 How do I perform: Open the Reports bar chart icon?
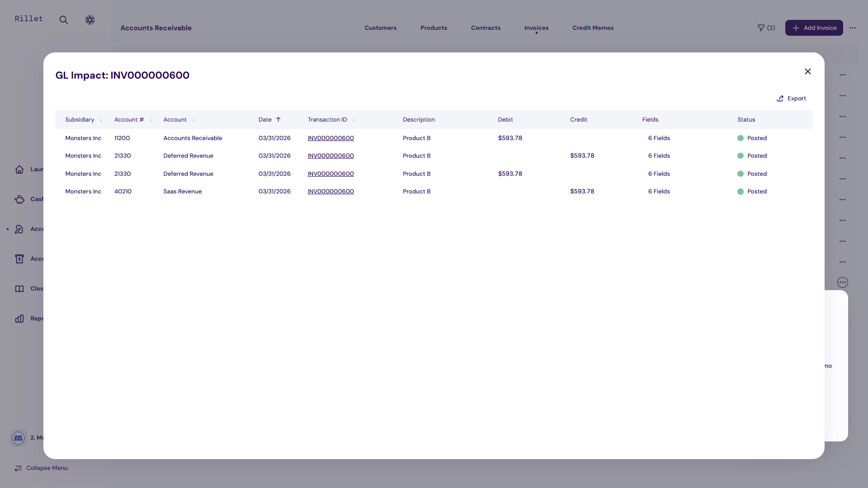tap(19, 319)
